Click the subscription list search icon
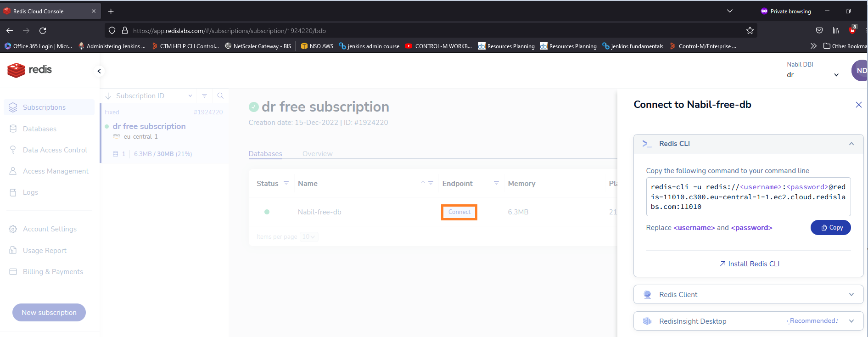The width and height of the screenshot is (868, 337). 220,96
